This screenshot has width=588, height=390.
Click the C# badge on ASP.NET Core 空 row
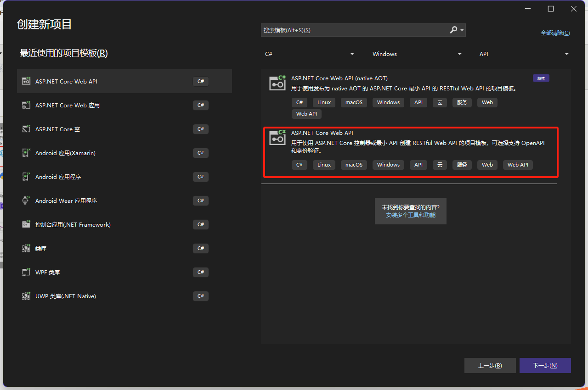point(201,129)
